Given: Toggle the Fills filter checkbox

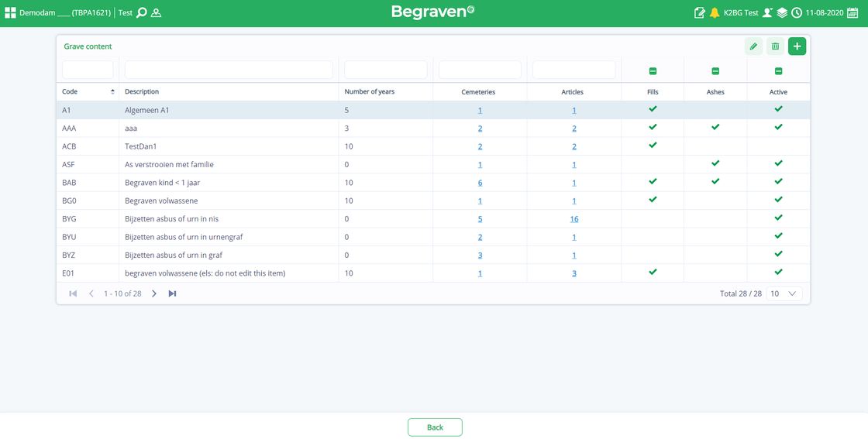Looking at the screenshot, I should coord(653,70).
